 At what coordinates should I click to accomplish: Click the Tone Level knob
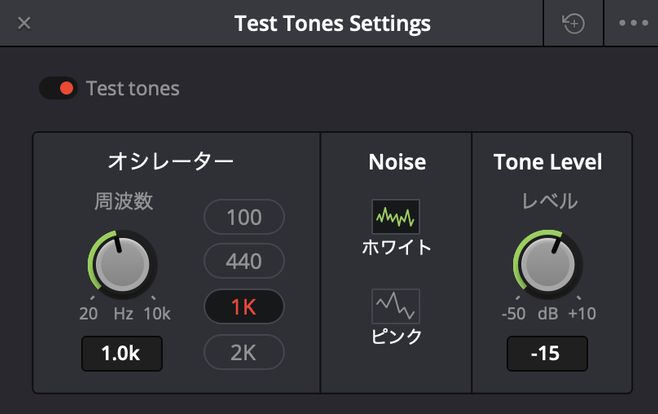(548, 264)
